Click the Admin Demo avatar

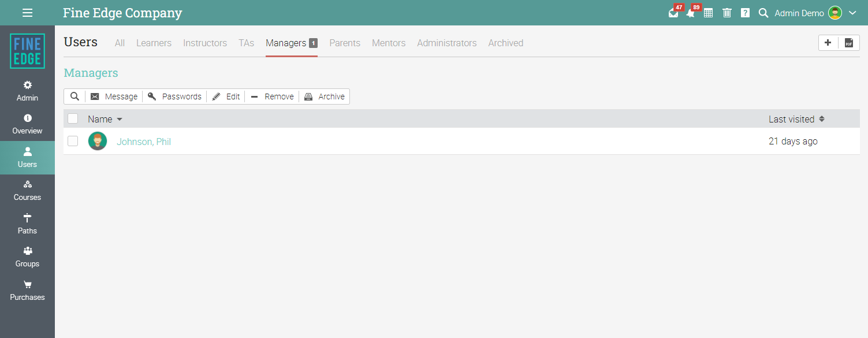[835, 13]
